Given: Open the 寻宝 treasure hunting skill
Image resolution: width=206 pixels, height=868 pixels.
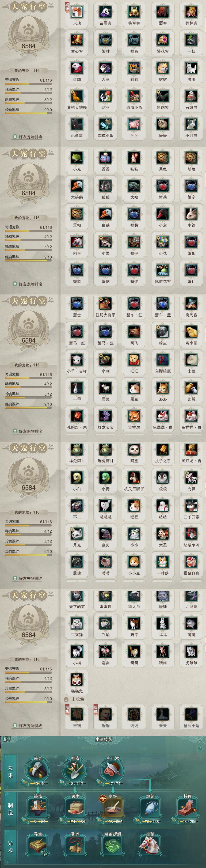Looking at the screenshot, I should [38, 846].
